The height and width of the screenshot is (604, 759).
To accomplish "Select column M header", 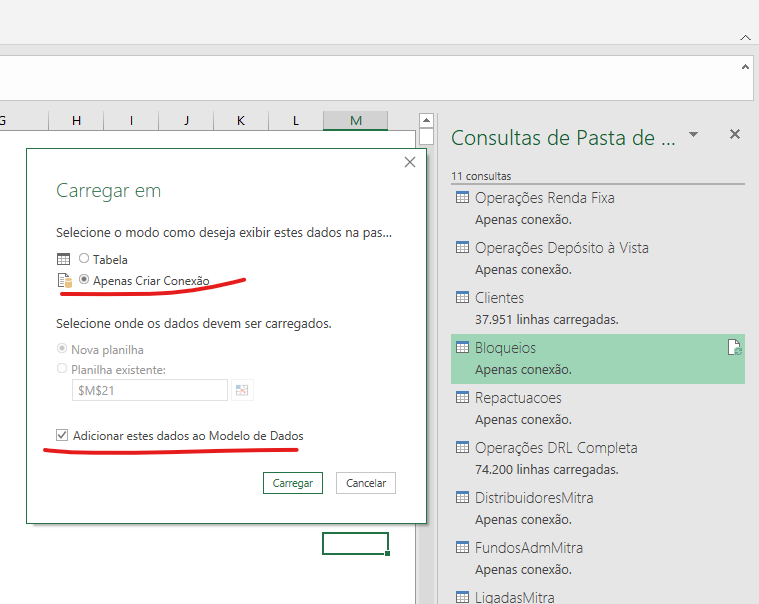I will coord(356,121).
